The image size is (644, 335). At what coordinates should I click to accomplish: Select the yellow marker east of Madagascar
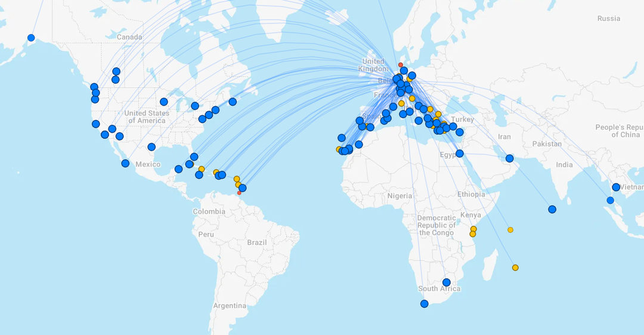515,268
